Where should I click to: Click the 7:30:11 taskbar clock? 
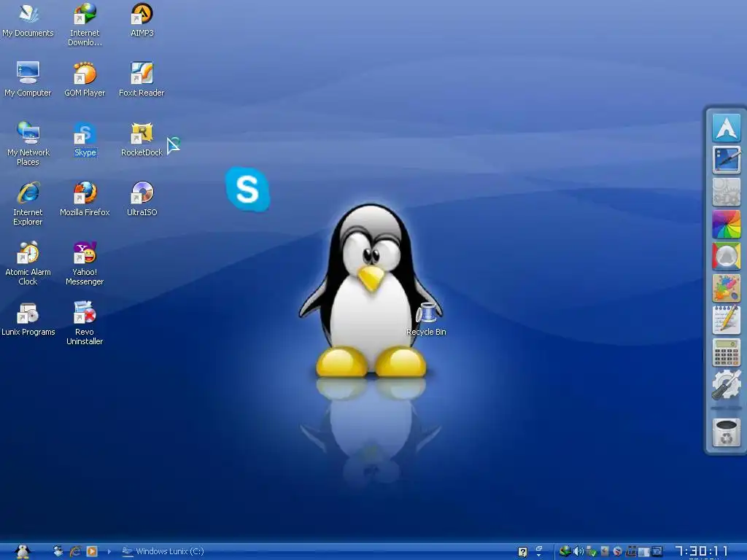coord(701,552)
